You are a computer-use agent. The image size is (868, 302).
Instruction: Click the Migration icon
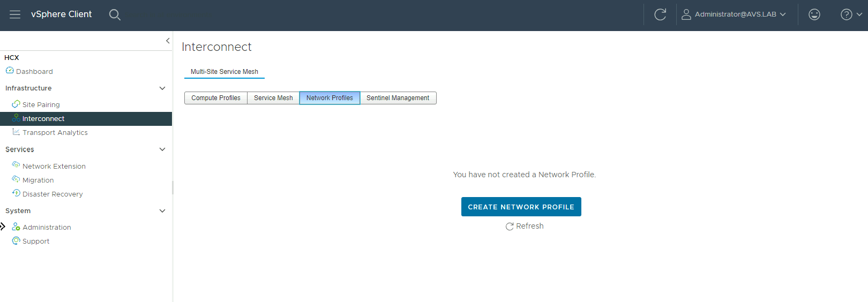click(16, 179)
